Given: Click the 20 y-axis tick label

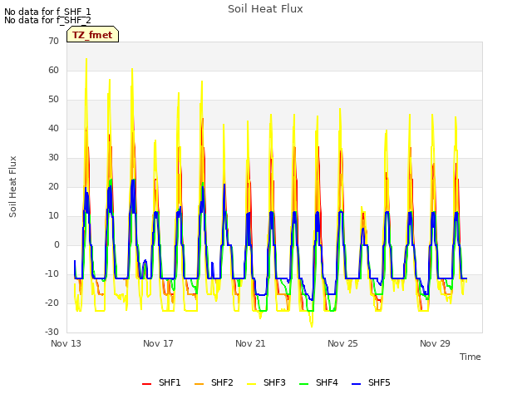Looking at the screenshot, I should [x=53, y=186].
